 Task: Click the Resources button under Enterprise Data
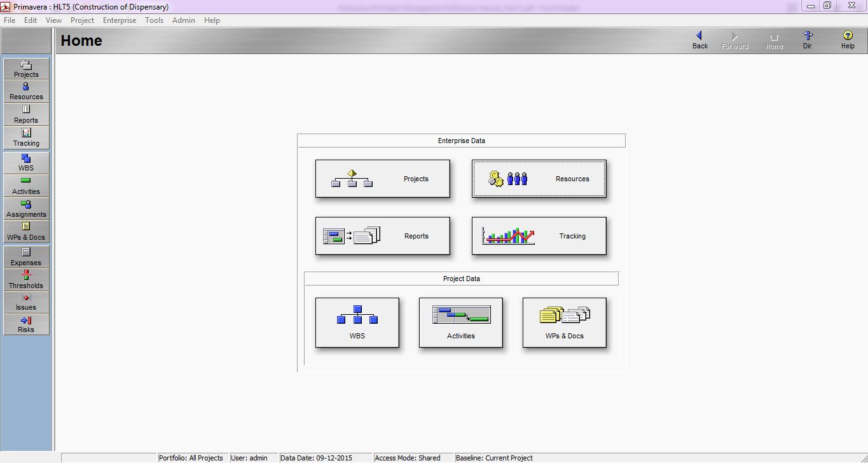tap(539, 179)
